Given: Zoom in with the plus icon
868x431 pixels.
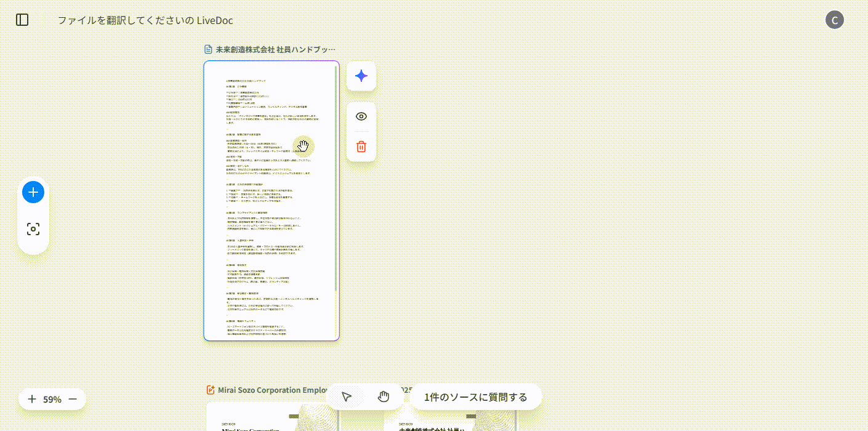Looking at the screenshot, I should point(32,399).
